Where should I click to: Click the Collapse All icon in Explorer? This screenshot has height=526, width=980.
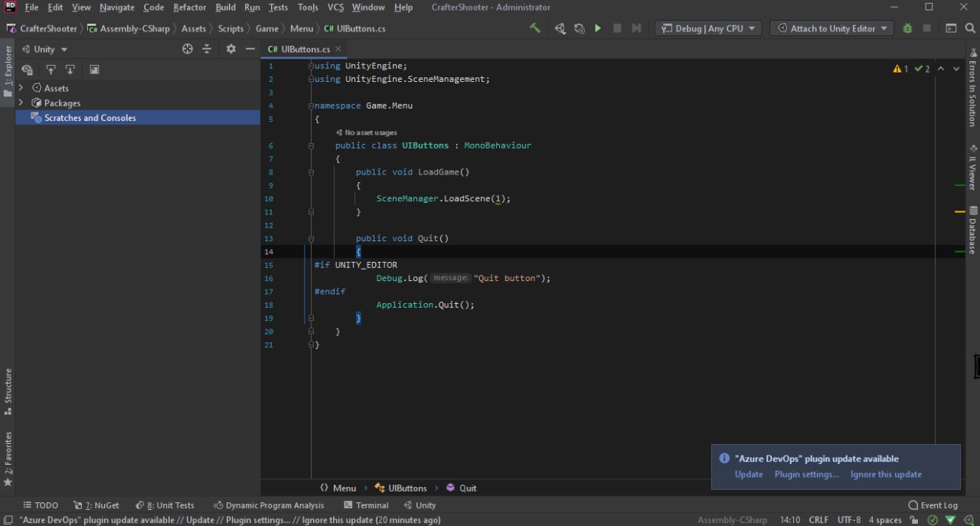207,49
